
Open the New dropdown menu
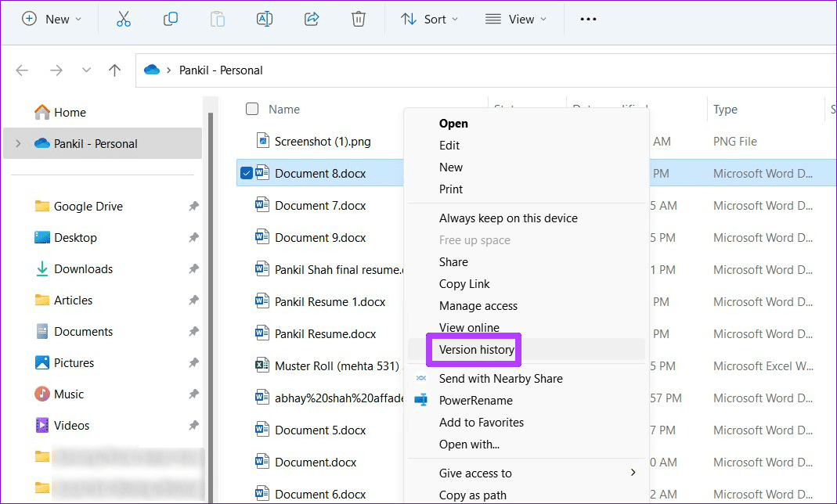point(52,18)
